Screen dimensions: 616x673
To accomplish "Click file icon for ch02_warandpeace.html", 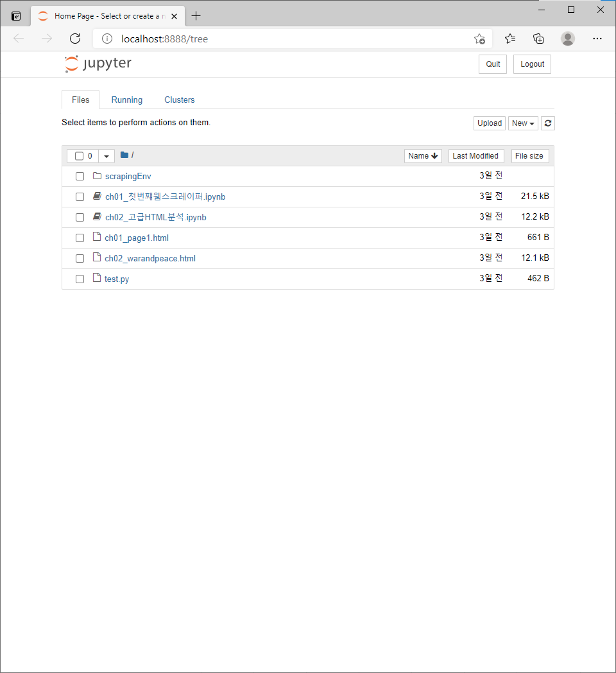I will tap(97, 258).
